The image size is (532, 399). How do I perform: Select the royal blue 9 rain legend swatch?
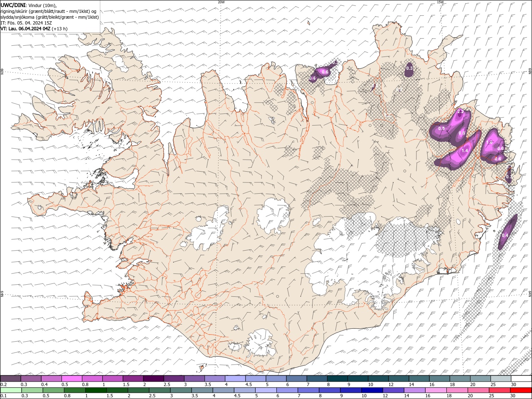pyautogui.click(x=350, y=390)
